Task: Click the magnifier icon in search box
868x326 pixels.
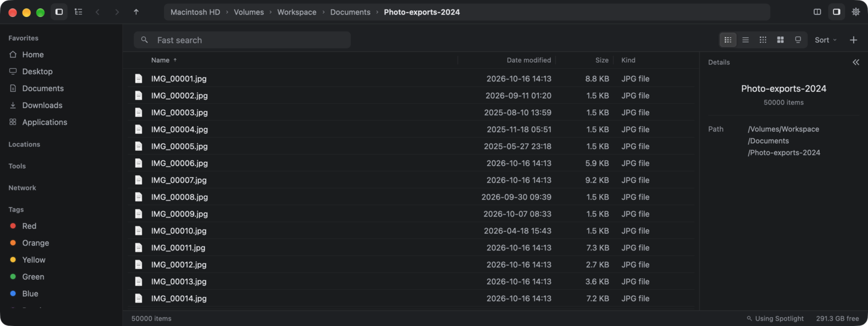Action: point(144,40)
